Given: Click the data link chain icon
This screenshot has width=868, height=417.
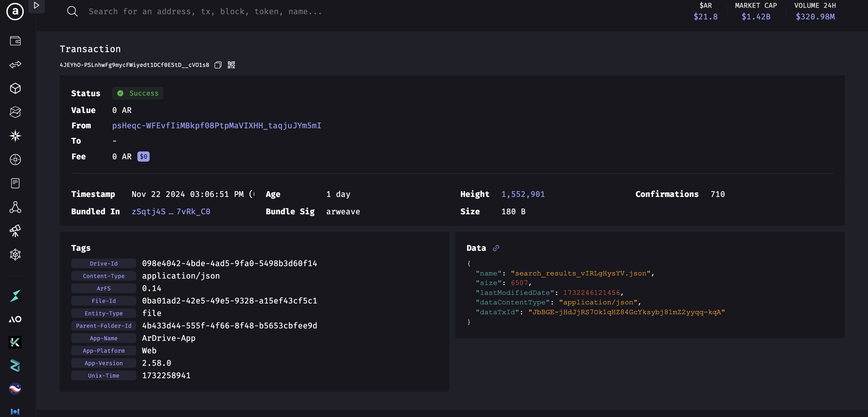Looking at the screenshot, I should coord(496,248).
